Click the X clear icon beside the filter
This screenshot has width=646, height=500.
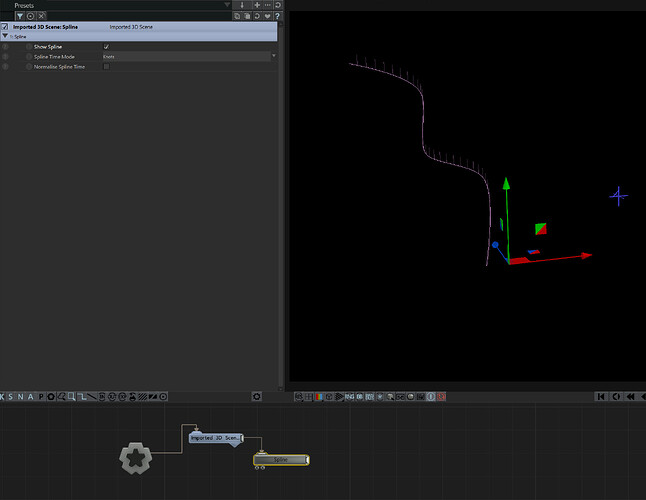(41, 16)
